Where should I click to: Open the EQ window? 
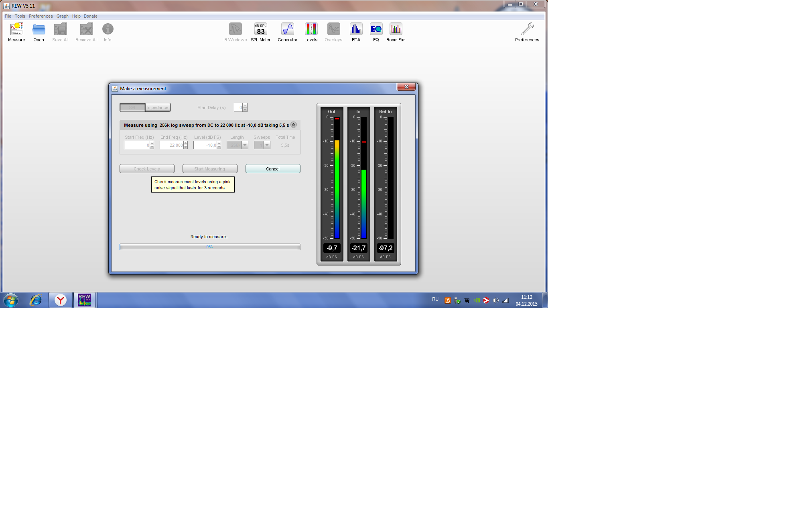pos(376,29)
